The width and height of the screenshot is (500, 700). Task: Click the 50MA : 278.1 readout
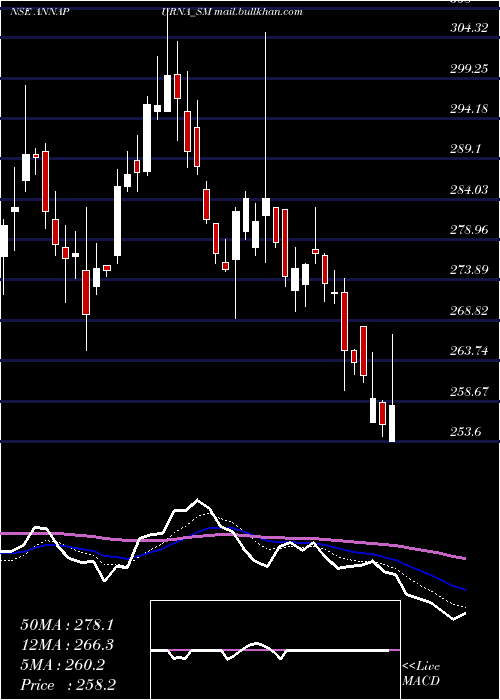point(67,625)
